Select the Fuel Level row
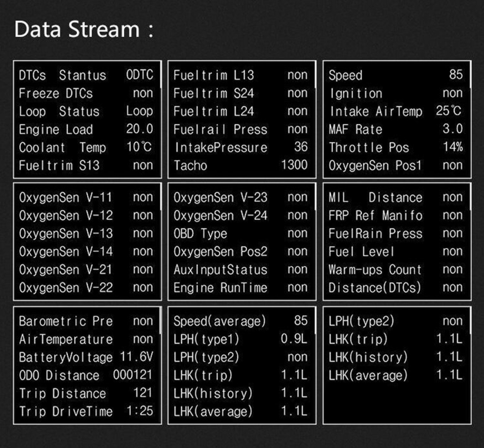The width and height of the screenshot is (484, 448). pos(396,252)
